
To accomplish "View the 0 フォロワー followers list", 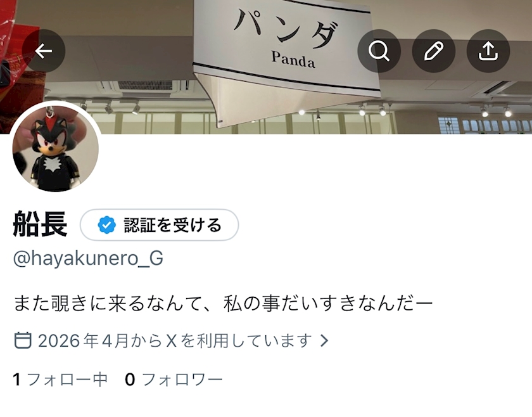I will click(174, 380).
